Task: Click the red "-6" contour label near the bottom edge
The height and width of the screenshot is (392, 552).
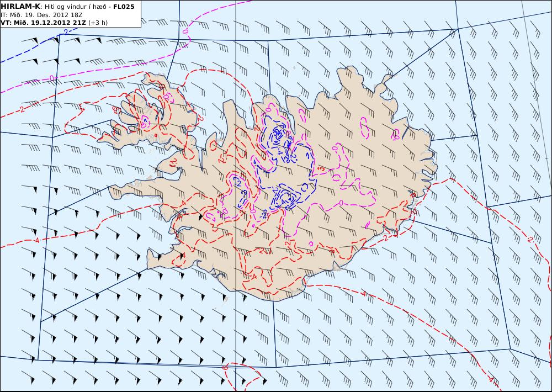Action: coord(225,368)
